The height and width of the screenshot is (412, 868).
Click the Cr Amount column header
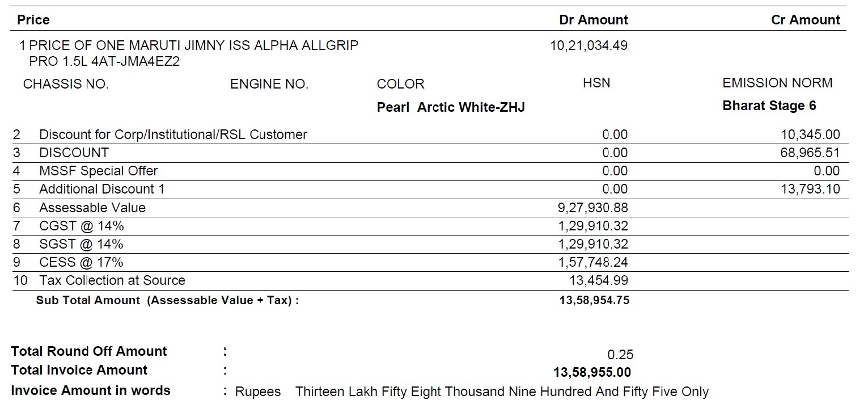click(x=805, y=20)
